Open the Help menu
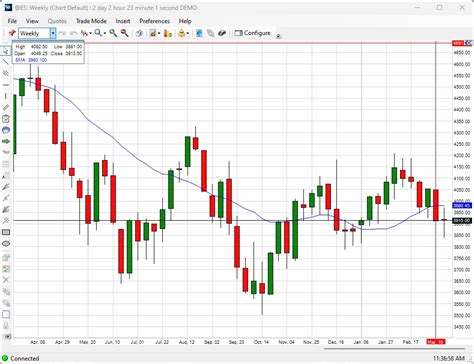The height and width of the screenshot is (364, 474). click(x=185, y=21)
